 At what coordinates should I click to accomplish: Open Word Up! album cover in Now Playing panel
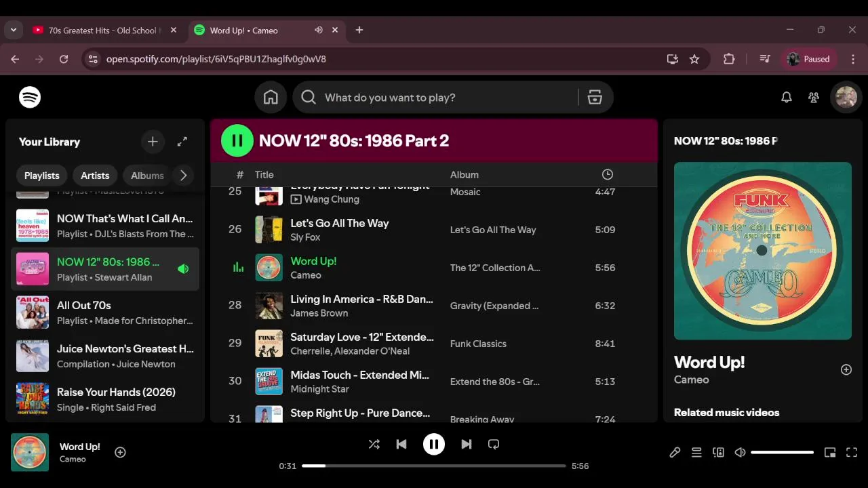point(763,251)
